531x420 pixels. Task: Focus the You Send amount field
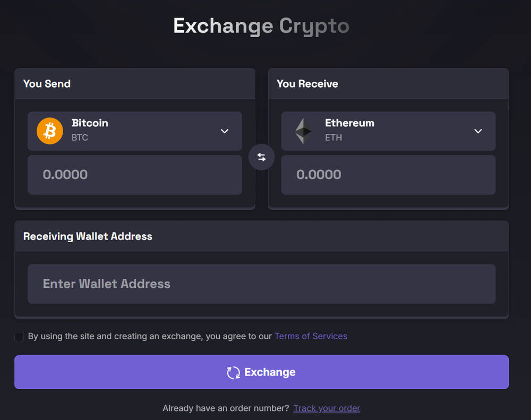point(134,175)
